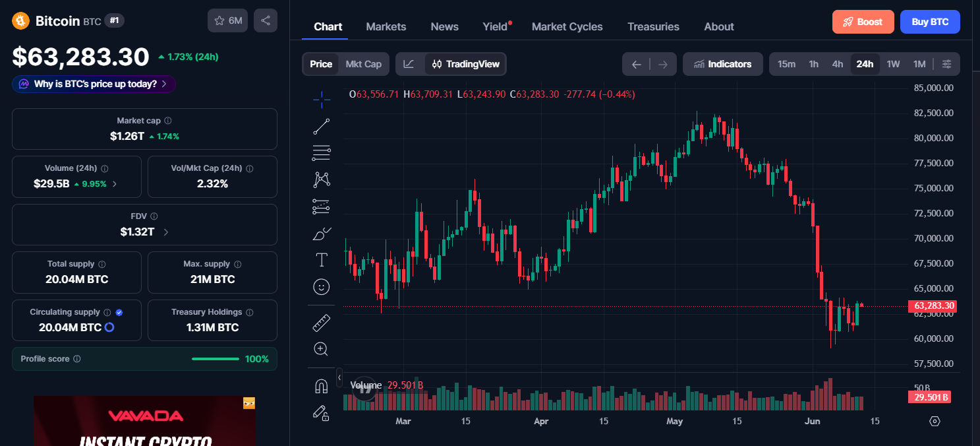The width and height of the screenshot is (980, 446).
Task: Click the Bitcoin logo icon
Action: (21, 21)
